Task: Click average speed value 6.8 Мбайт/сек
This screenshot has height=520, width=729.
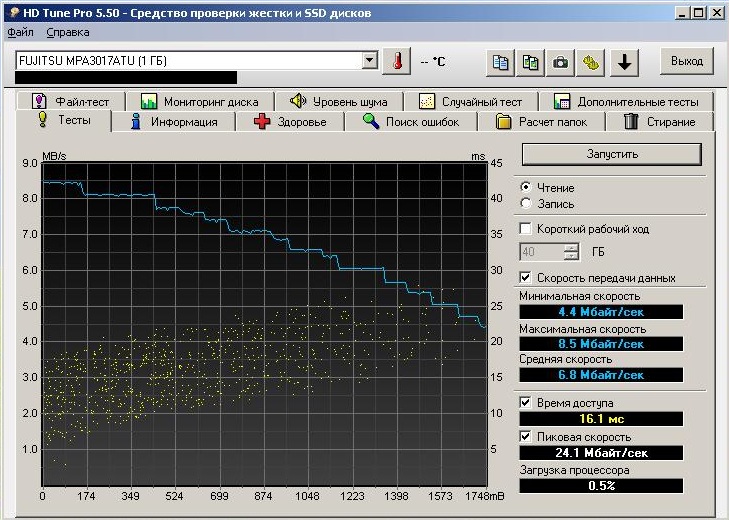Action: click(x=601, y=375)
